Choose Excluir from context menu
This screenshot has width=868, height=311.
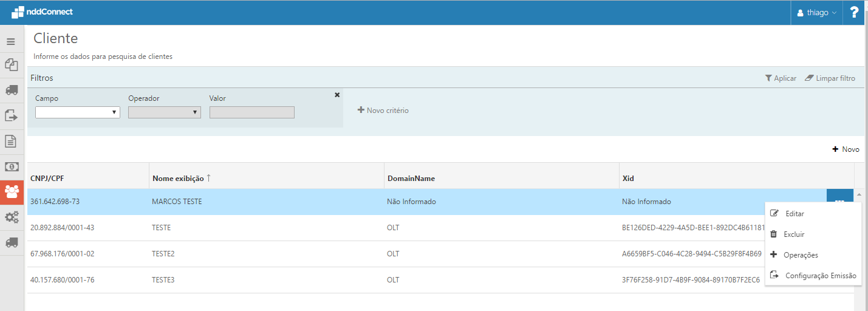click(795, 234)
